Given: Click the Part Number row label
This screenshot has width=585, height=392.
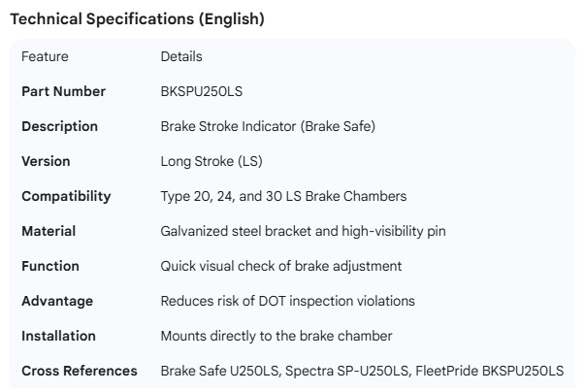Looking at the screenshot, I should (63, 91).
